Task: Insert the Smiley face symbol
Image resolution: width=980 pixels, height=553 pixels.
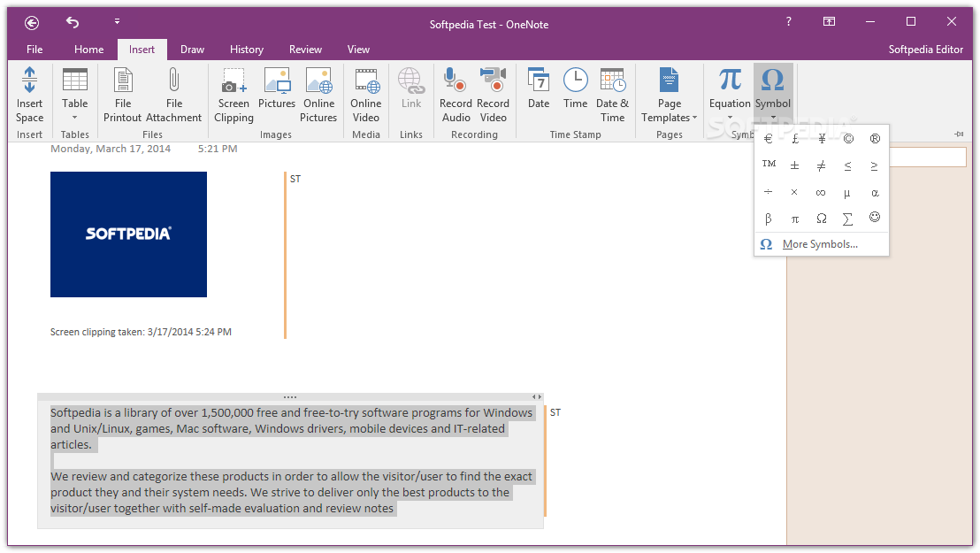Action: [x=875, y=218]
